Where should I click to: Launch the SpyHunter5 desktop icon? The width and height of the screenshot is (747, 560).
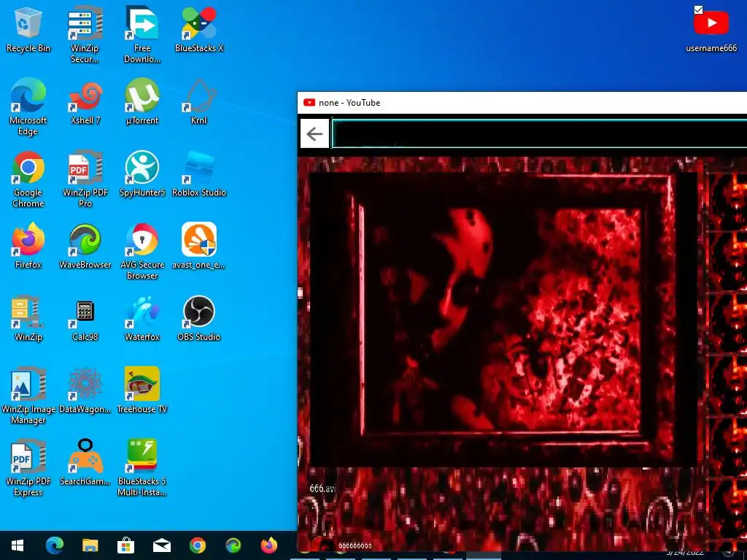pos(142,174)
